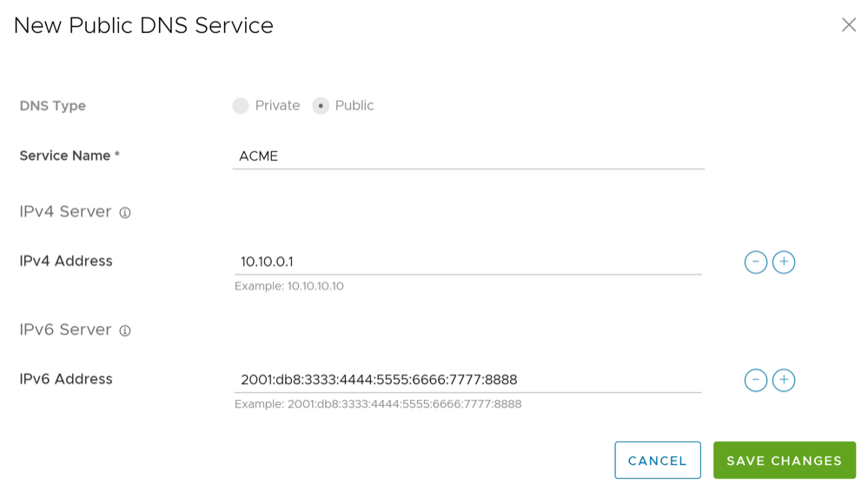Close the New Public DNS Service dialog
The width and height of the screenshot is (868, 491).
848,25
